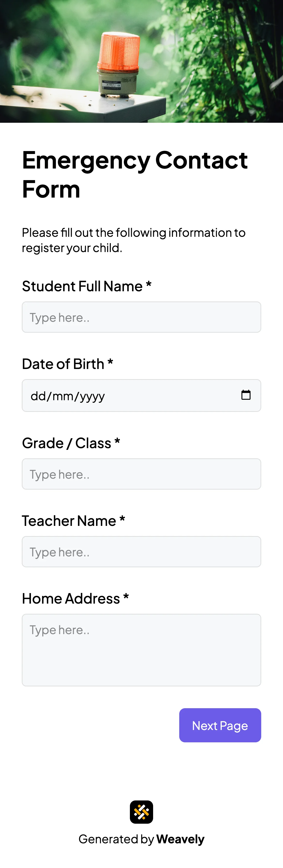
Task: Focus the Student Full Name input
Action: pos(141,317)
